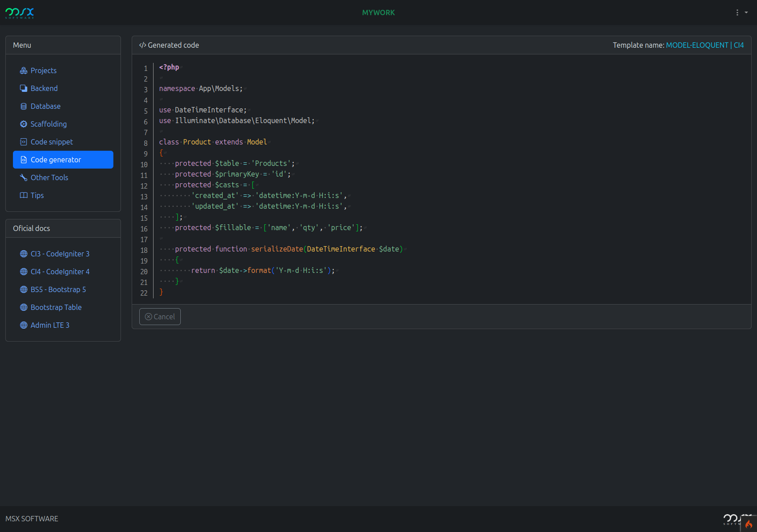Viewport: 757px width, 532px height.
Task: Follow the BS5 - Bootstrap 5 link
Action: pyautogui.click(x=58, y=289)
